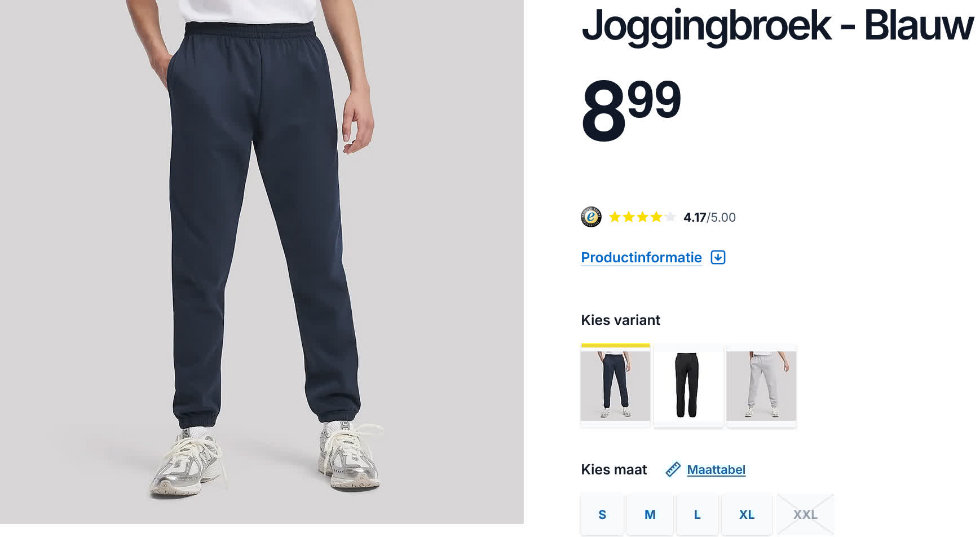Choose size M
This screenshot has width=980, height=537.
[650, 514]
